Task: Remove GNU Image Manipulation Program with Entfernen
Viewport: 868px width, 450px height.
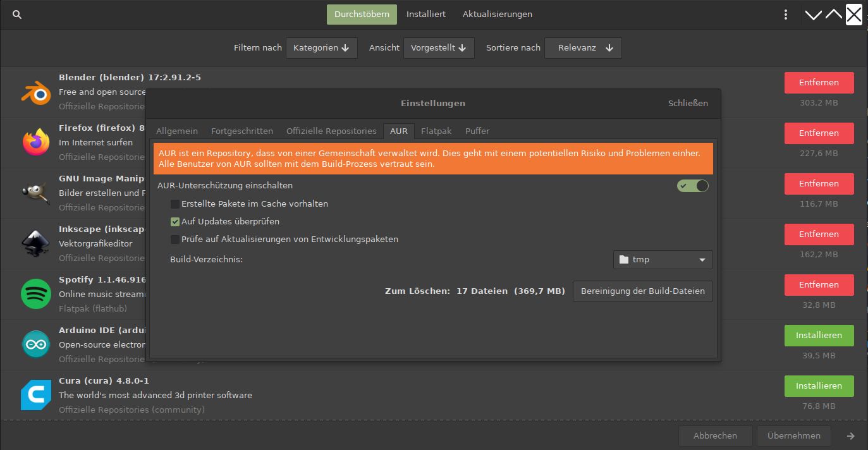Action: coord(819,184)
